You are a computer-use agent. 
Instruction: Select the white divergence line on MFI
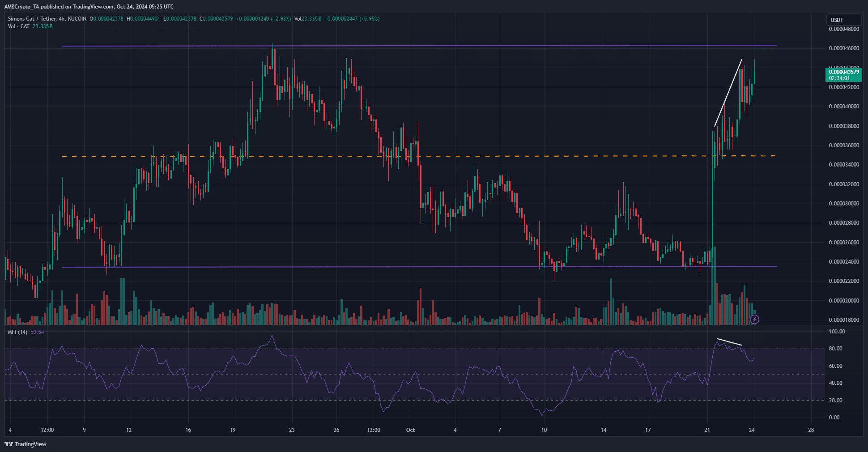(x=729, y=342)
